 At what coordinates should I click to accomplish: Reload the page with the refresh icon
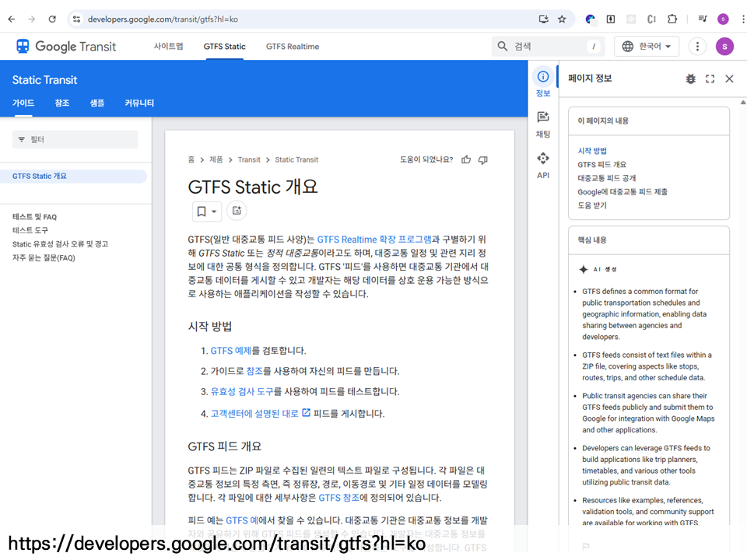(52, 19)
